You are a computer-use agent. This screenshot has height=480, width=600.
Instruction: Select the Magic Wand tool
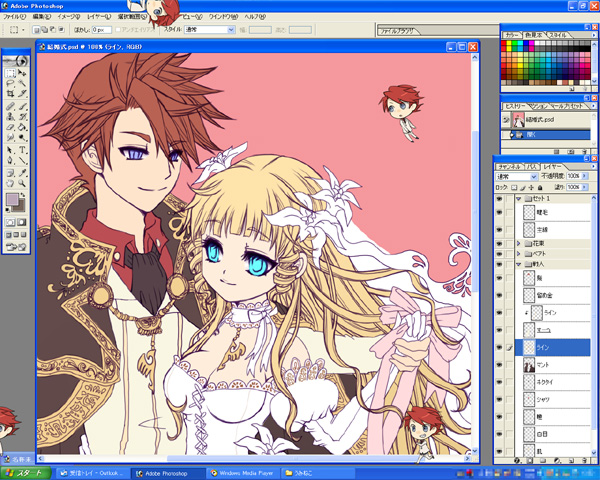pos(22,83)
